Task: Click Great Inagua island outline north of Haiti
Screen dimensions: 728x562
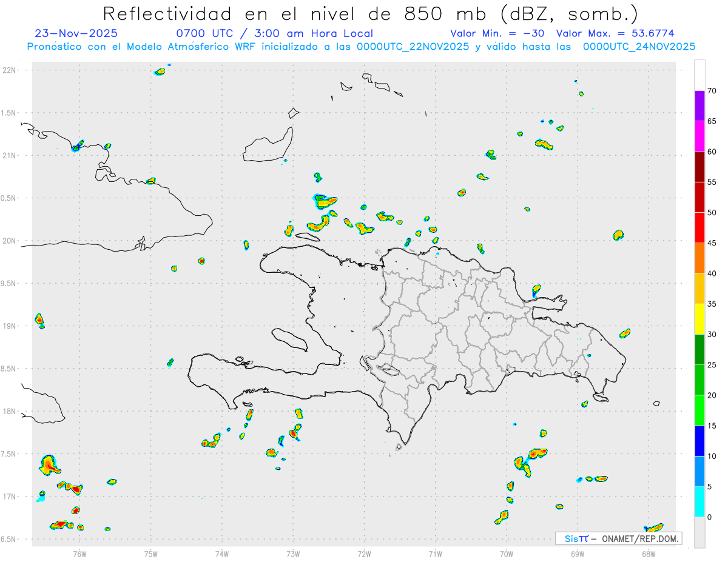Action: 269,144
